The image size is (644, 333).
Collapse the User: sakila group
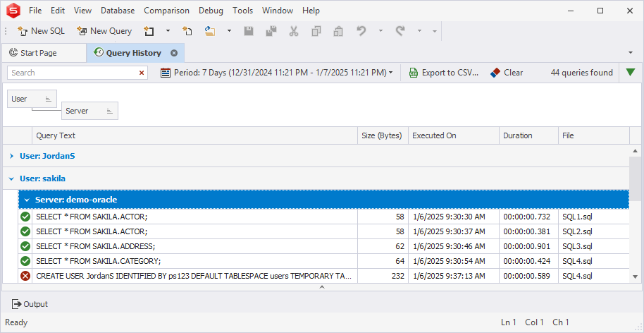click(x=11, y=178)
